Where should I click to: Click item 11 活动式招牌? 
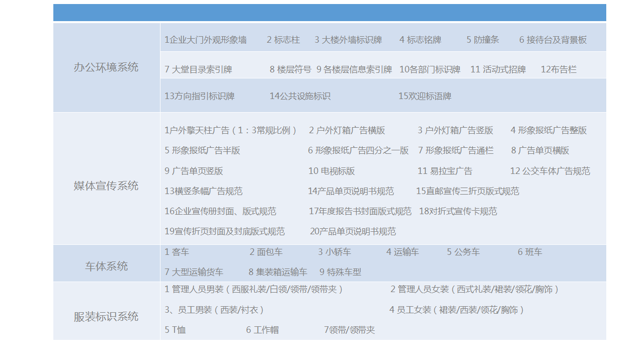coord(498,70)
